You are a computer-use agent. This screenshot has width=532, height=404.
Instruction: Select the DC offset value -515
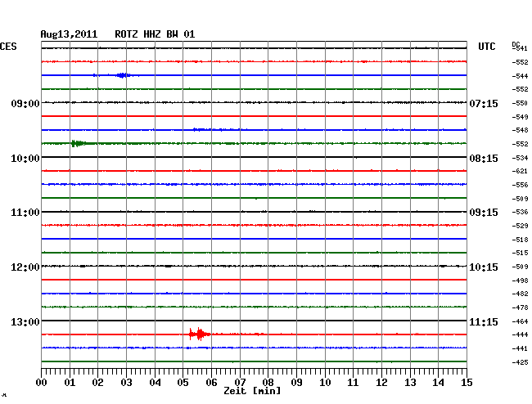coord(520,253)
